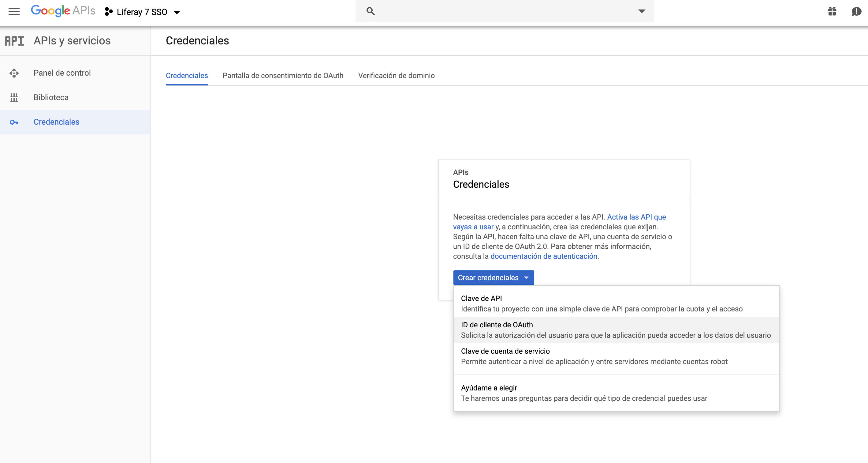
Task: Switch to Pantalla de consentimiento de OAuth tab
Action: click(283, 76)
